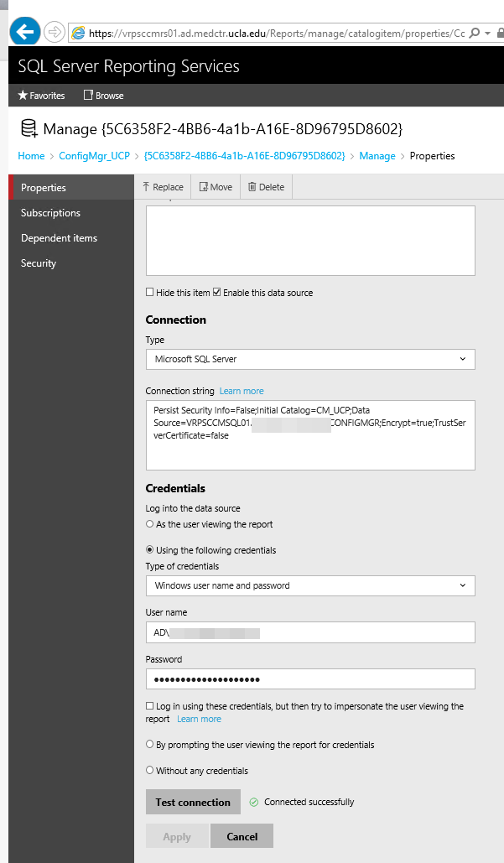Open Favorites with the star icon
The image size is (504, 863).
coord(41,96)
